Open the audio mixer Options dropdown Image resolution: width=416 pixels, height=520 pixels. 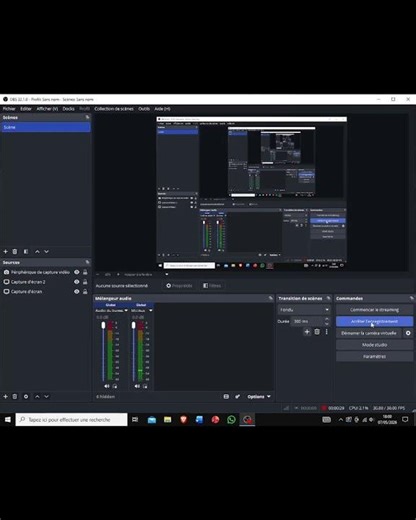pyautogui.click(x=259, y=396)
